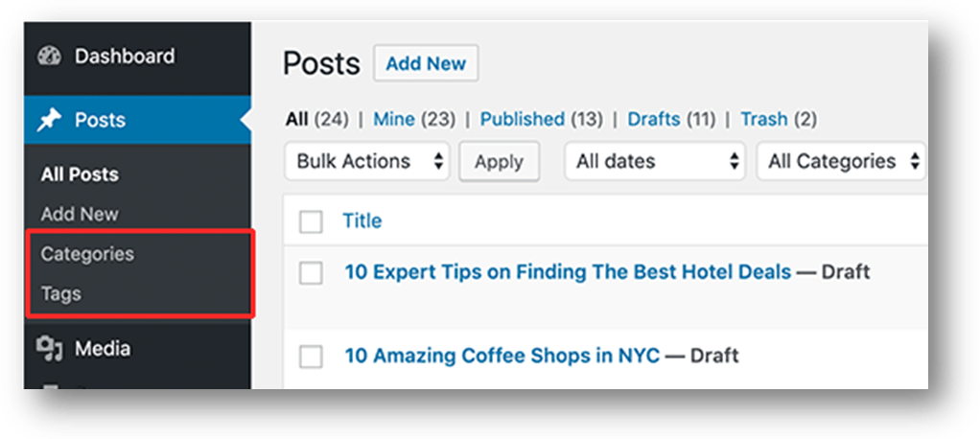Screen dimensions: 980x439
Task: Click the Media camera-and-music icon
Action: [x=49, y=349]
